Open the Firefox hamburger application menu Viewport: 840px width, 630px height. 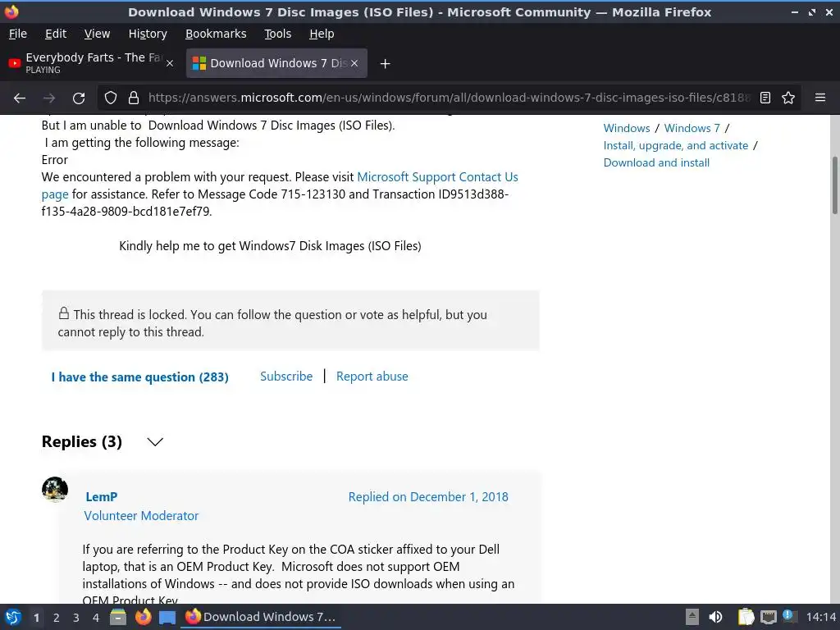point(820,98)
